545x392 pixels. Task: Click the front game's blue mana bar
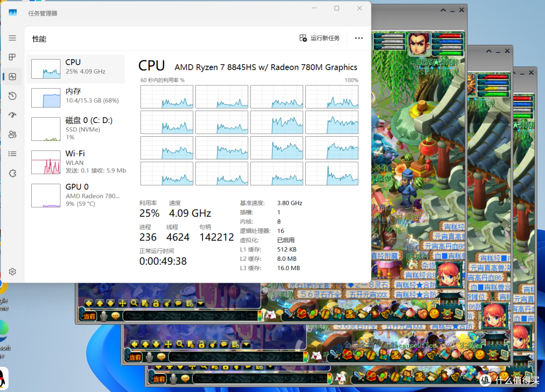[447, 42]
